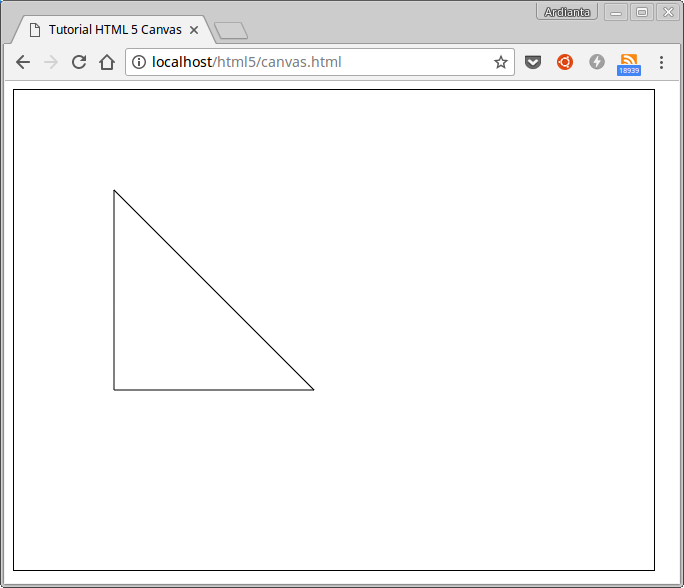This screenshot has height=588, width=684.
Task: Reload the current page
Action: 79,62
